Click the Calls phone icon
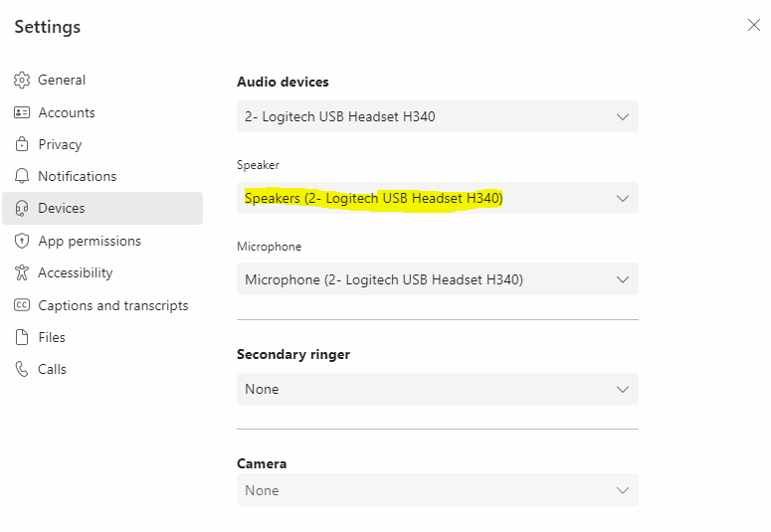Screen dimensions: 771x532 [x=22, y=369]
